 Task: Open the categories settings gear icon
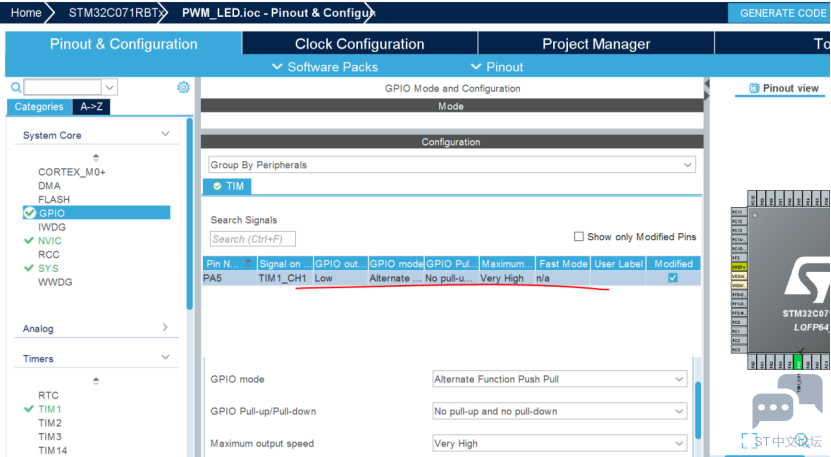point(183,87)
